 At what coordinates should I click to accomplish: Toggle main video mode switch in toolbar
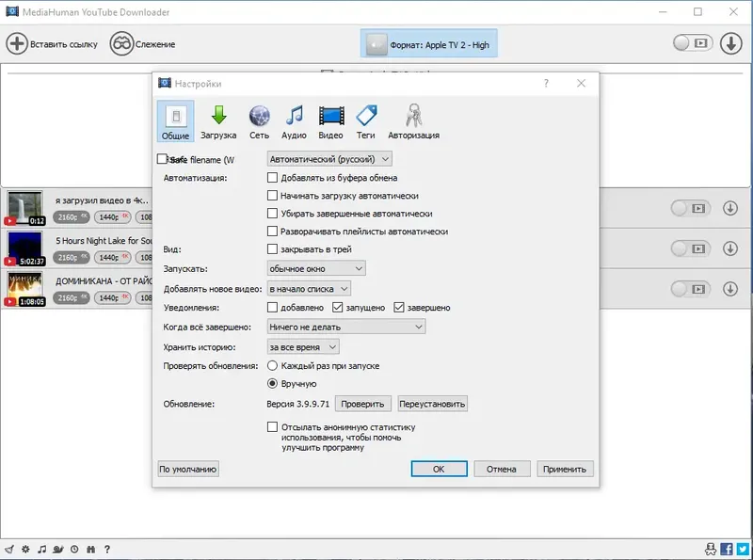click(693, 43)
